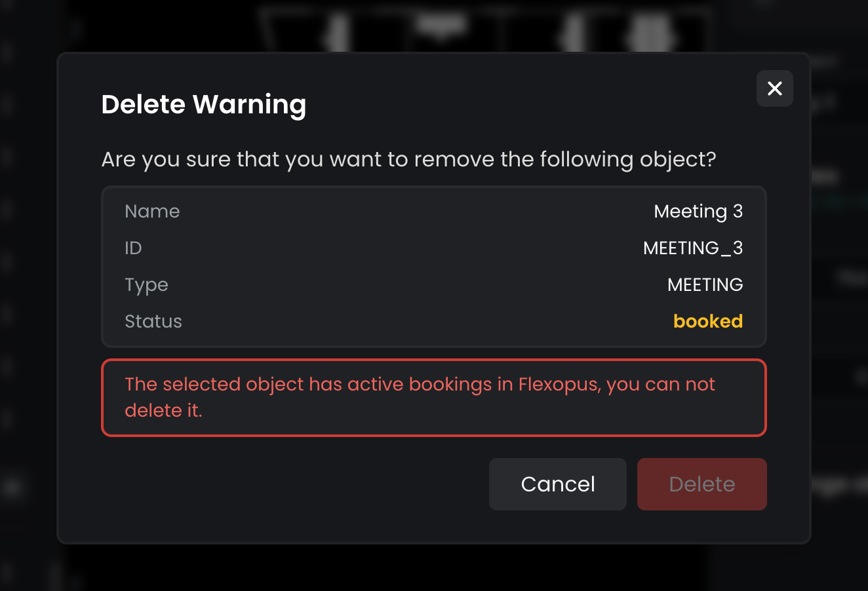Click the word Flexopus in the error
Screen dimensions: 868x591
pos(559,385)
